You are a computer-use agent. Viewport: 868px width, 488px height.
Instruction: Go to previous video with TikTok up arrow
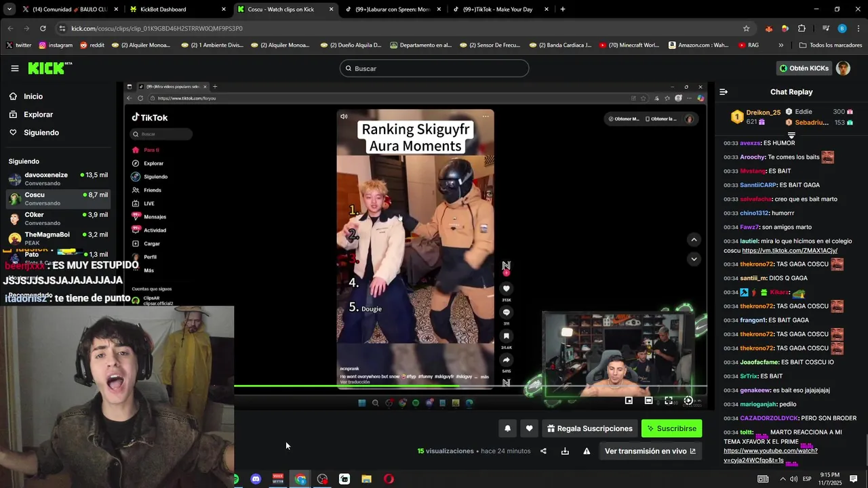(x=693, y=239)
